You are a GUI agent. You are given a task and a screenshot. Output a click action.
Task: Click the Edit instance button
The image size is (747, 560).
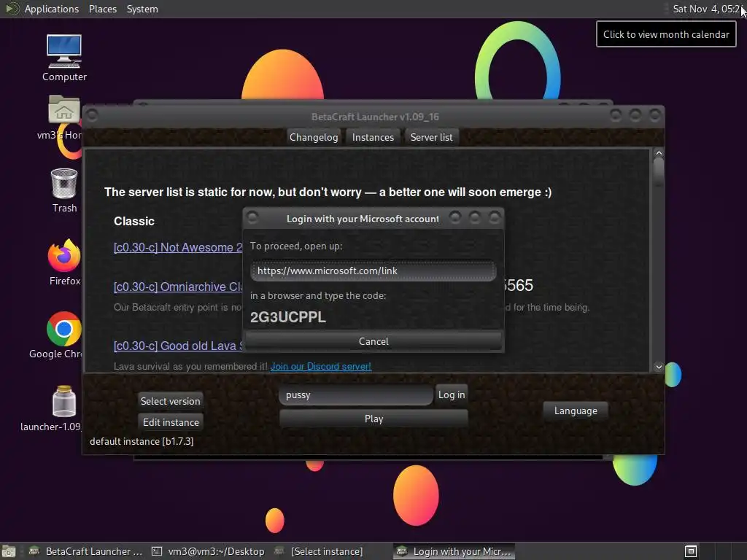171,422
